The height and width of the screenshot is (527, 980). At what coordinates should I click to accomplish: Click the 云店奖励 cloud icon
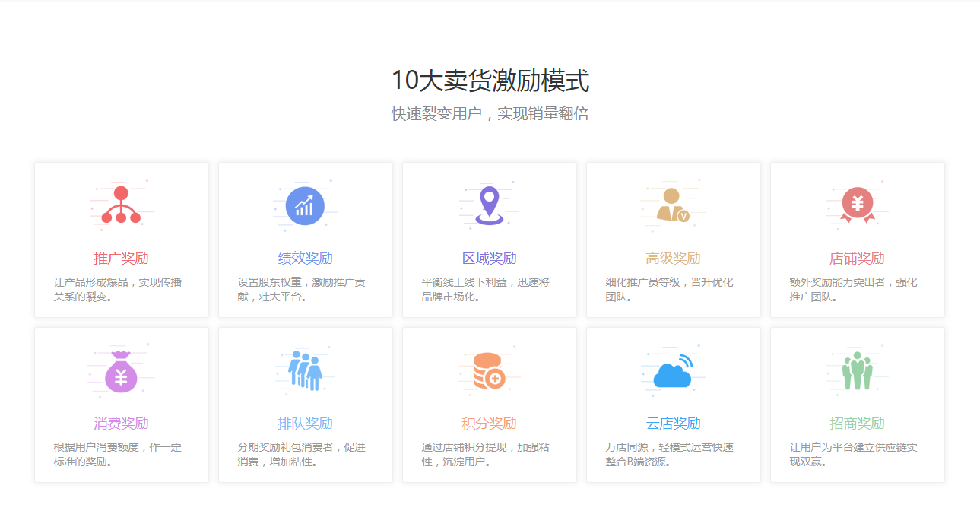click(673, 370)
